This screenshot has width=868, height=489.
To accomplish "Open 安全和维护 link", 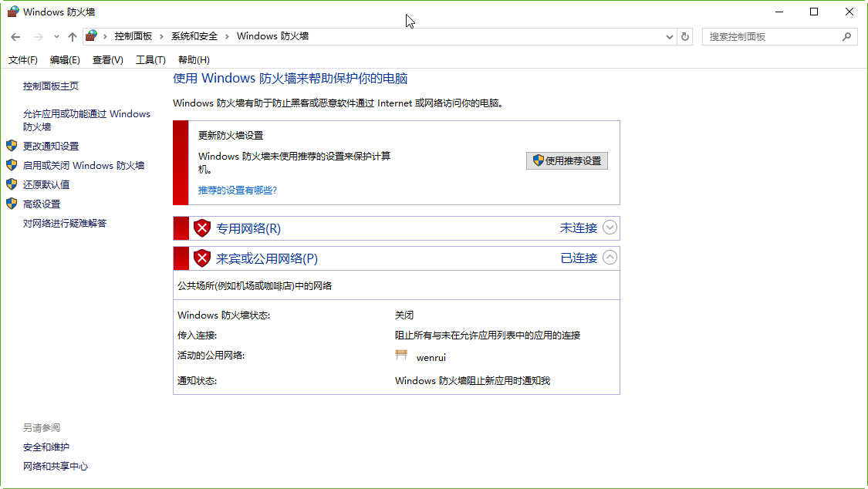I will click(x=46, y=447).
